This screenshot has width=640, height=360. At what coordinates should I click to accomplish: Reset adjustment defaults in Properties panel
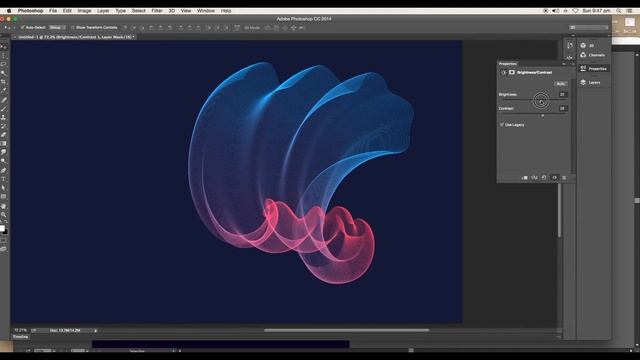click(x=544, y=178)
